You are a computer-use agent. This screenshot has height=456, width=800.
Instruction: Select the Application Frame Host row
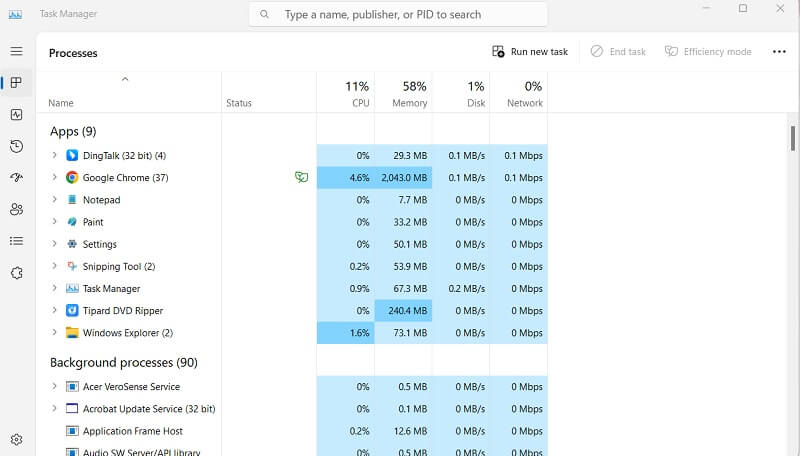click(x=292, y=431)
